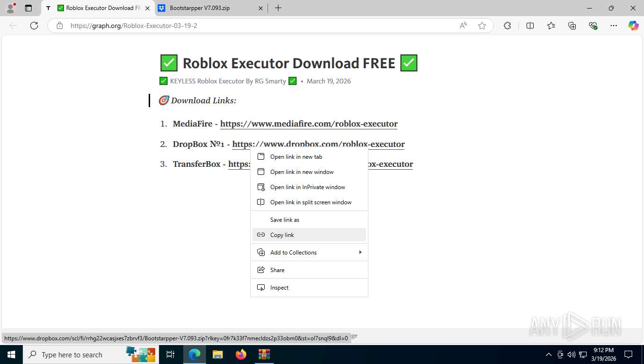Screen dimensions: 644x364
Task: Select Save link as
Action: [x=309, y=220]
